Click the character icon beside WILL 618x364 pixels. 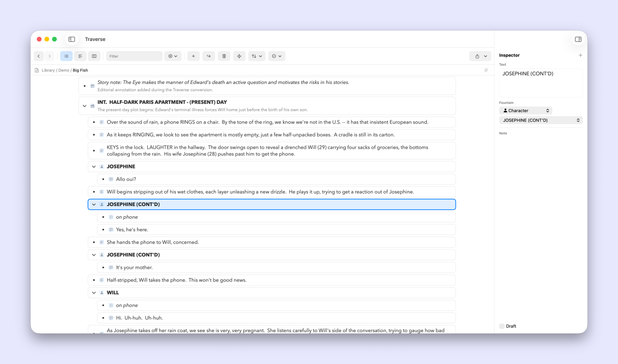click(x=102, y=293)
